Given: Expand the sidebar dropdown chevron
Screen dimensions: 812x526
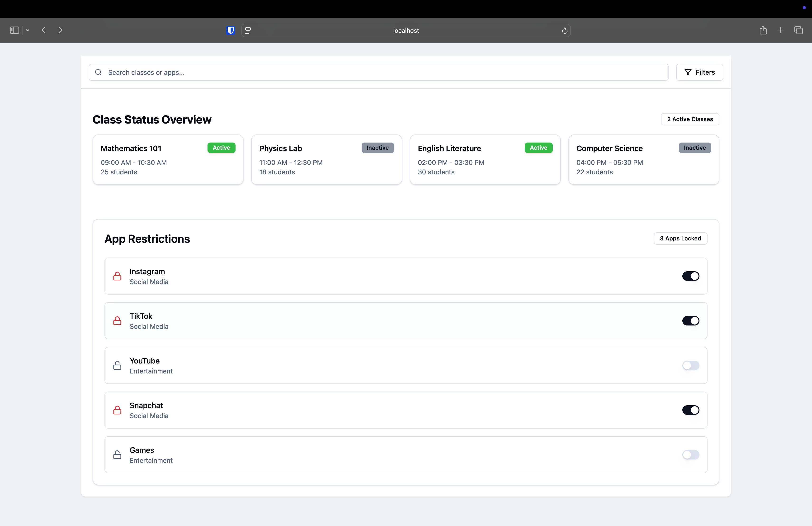Looking at the screenshot, I should coord(28,30).
